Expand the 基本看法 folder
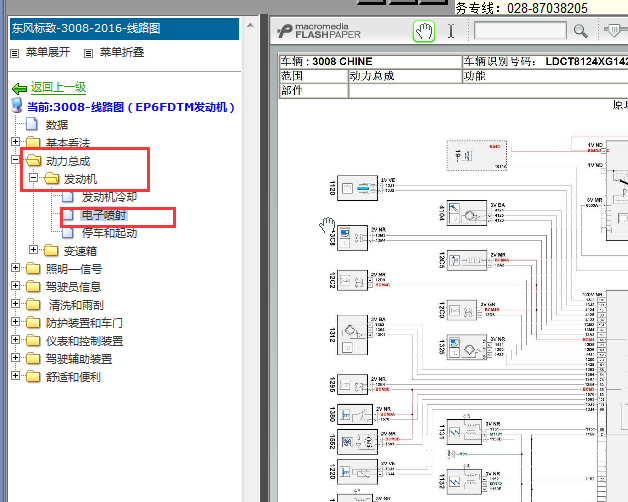The height and width of the screenshot is (502, 628). pyautogui.click(x=15, y=141)
